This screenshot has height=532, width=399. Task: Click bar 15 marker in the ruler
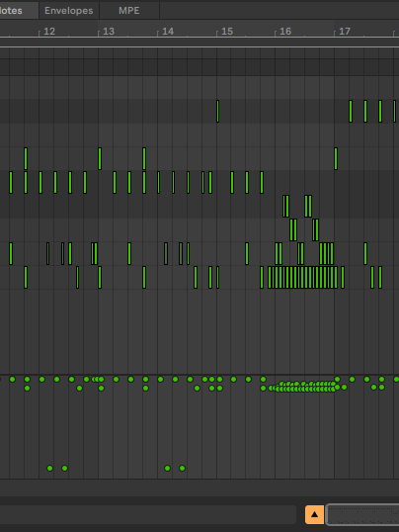point(227,32)
